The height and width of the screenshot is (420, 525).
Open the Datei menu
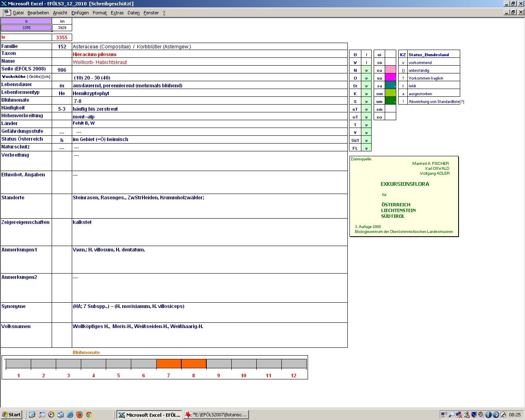pyautogui.click(x=18, y=13)
